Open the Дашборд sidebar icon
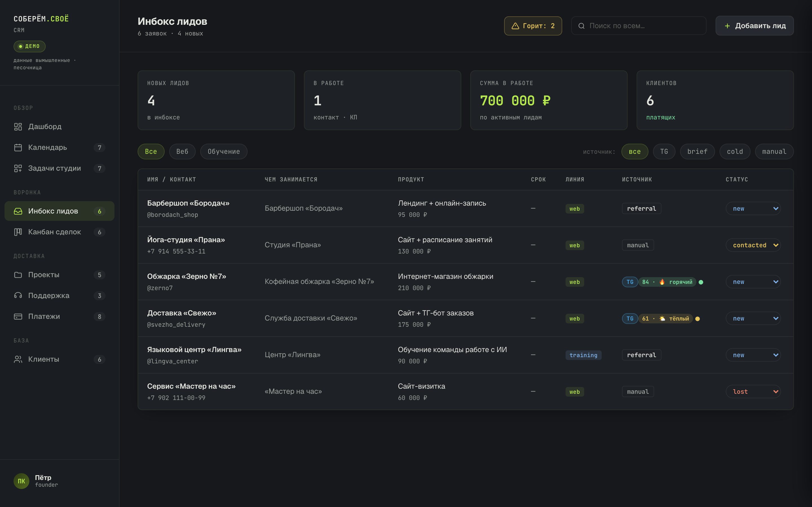This screenshot has width=812, height=507. (18, 127)
